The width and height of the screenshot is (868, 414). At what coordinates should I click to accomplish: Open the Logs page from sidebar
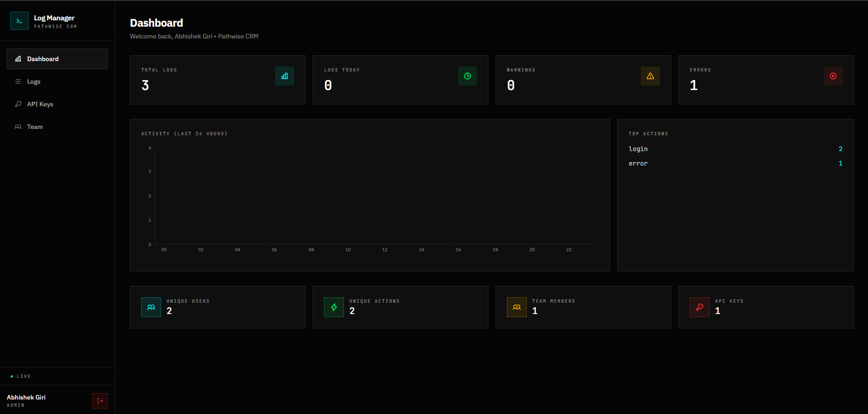[x=33, y=81]
